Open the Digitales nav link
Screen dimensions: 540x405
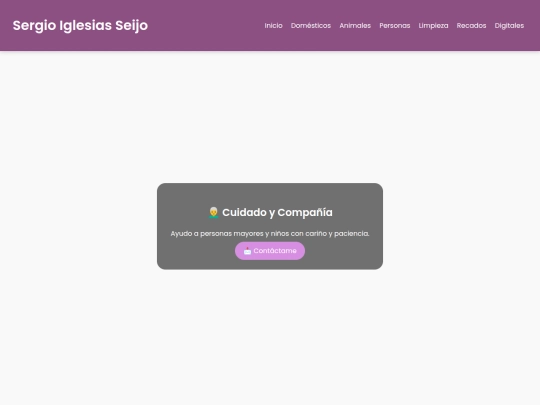tap(509, 25)
